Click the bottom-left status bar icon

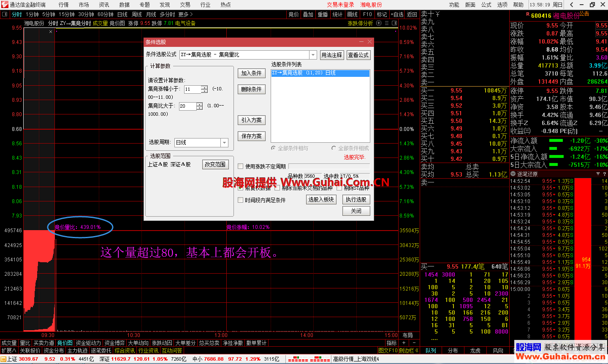[3, 359]
